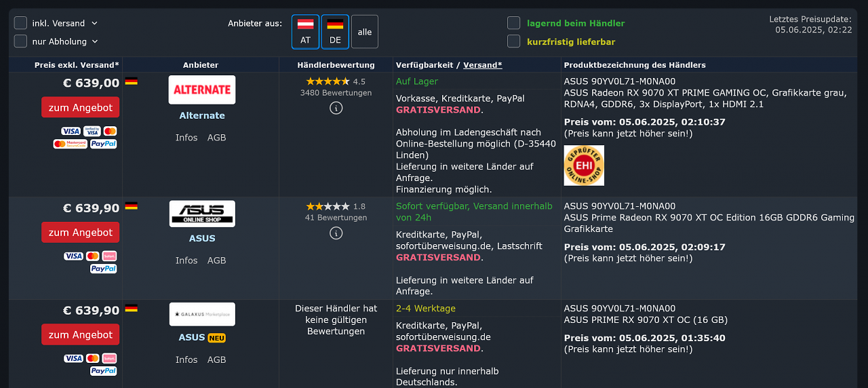
Task: Open rating info icon for ASUS shop
Action: point(336,233)
